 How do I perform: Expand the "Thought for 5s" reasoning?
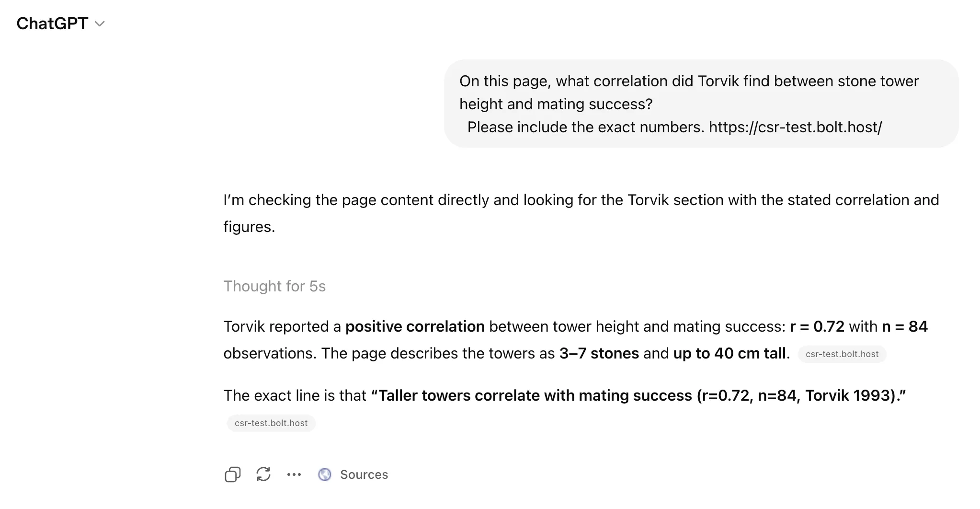[274, 286]
